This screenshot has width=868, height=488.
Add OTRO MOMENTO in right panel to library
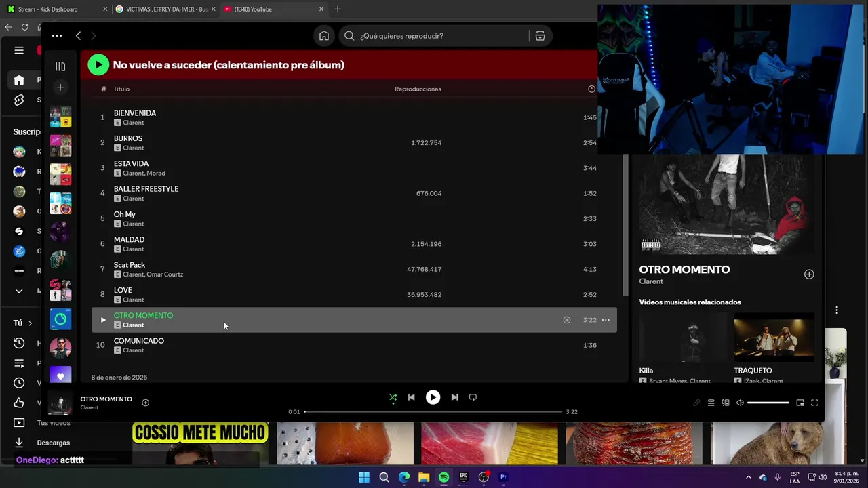[809, 274]
